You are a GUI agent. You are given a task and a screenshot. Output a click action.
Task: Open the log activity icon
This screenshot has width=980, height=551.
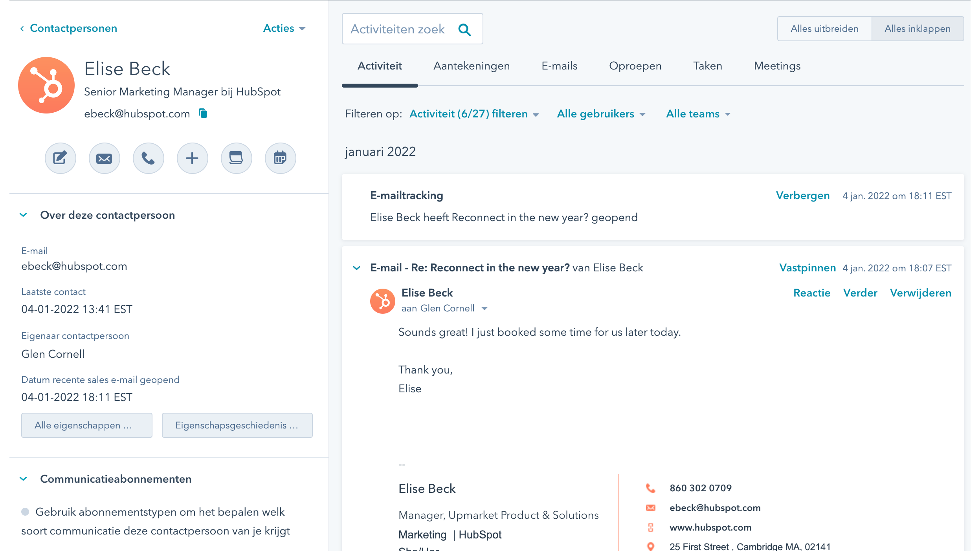tap(236, 158)
